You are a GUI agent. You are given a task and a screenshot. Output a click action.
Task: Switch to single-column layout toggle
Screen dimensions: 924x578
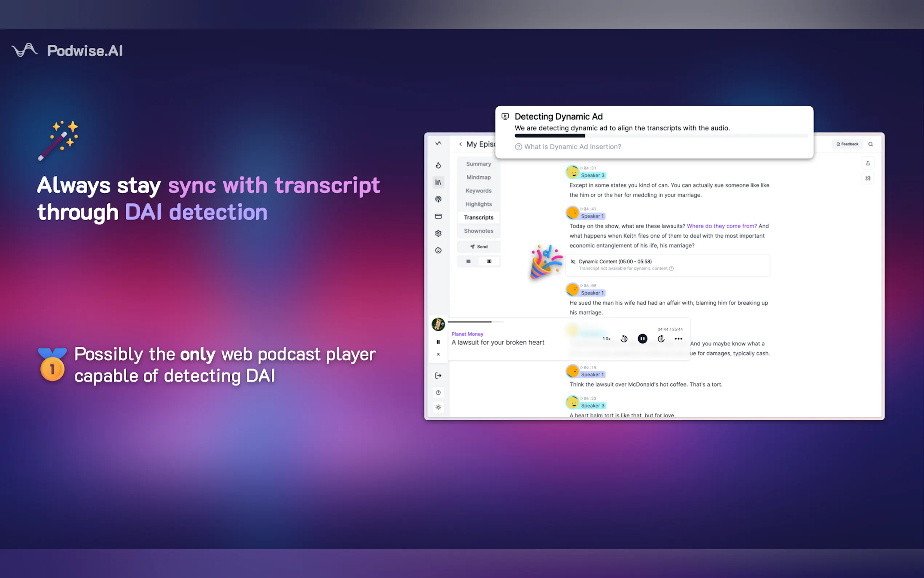(468, 261)
